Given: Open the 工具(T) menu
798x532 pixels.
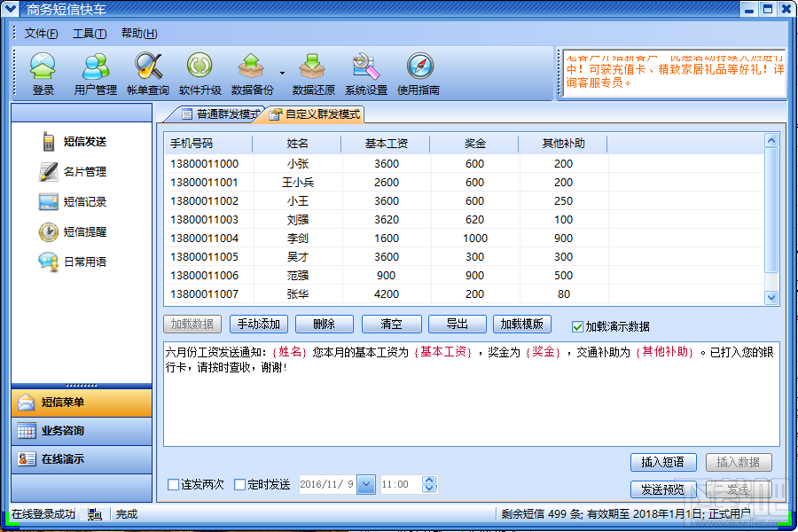Looking at the screenshot, I should (x=90, y=34).
